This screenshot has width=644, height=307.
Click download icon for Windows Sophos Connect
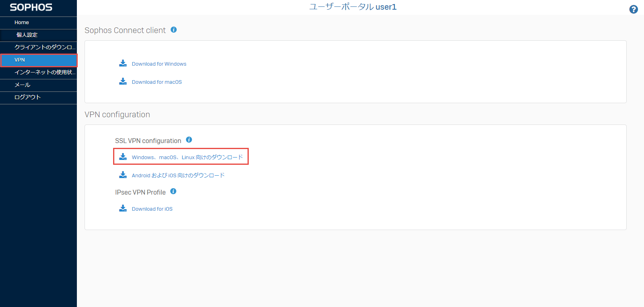pyautogui.click(x=123, y=63)
